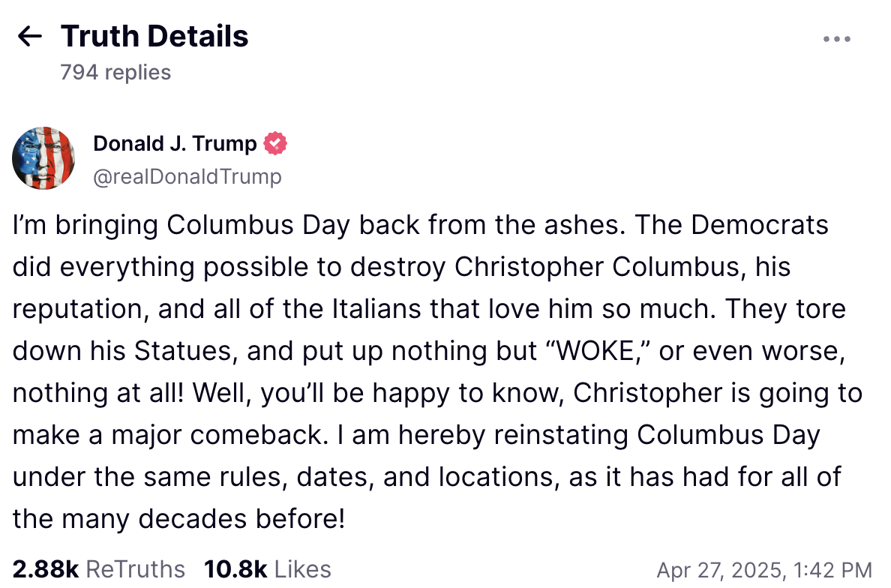Click the word "reinstating" in the post
The image size is (891, 588).
coord(561,436)
